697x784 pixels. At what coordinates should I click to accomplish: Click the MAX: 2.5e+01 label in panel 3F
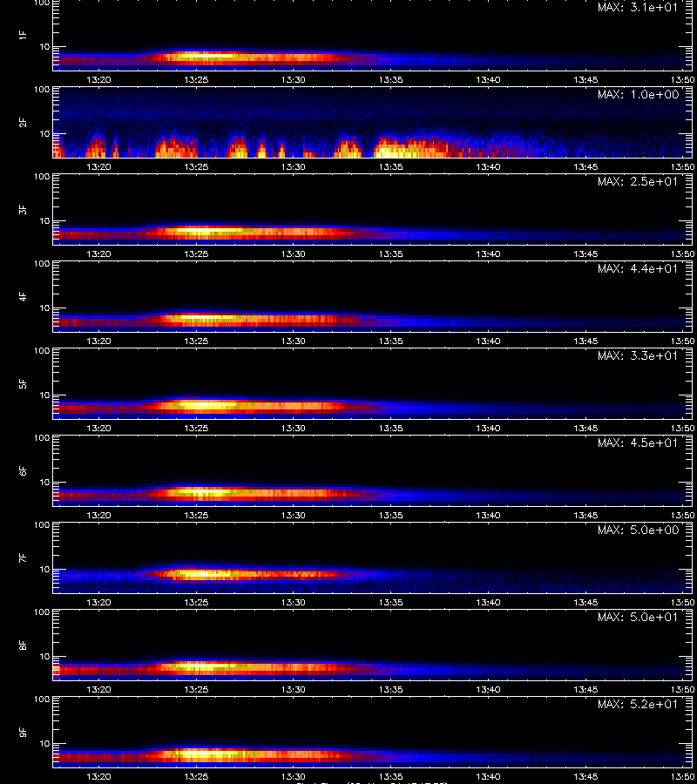pyautogui.click(x=638, y=181)
